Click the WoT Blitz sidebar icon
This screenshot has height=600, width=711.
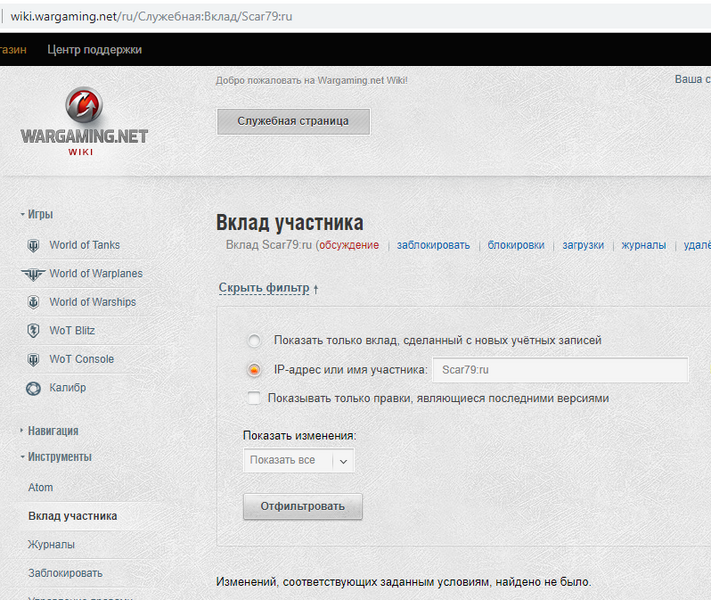tap(32, 331)
